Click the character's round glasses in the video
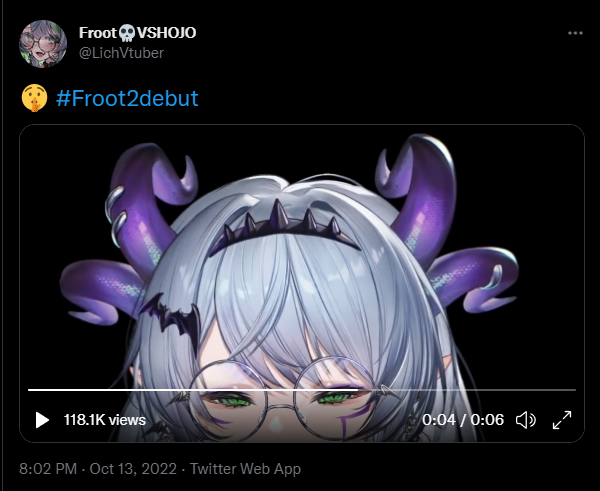Viewport: 600px width, 491px height. click(282, 398)
